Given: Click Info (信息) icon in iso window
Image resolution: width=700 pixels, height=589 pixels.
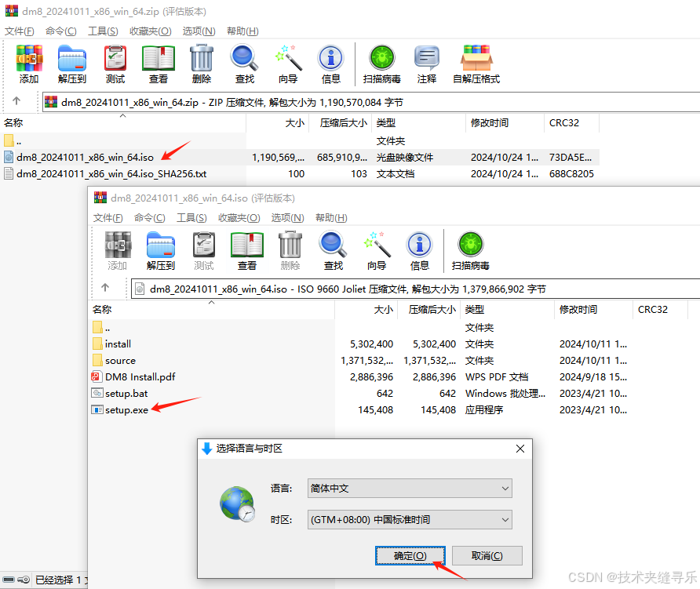Looking at the screenshot, I should pos(420,251).
